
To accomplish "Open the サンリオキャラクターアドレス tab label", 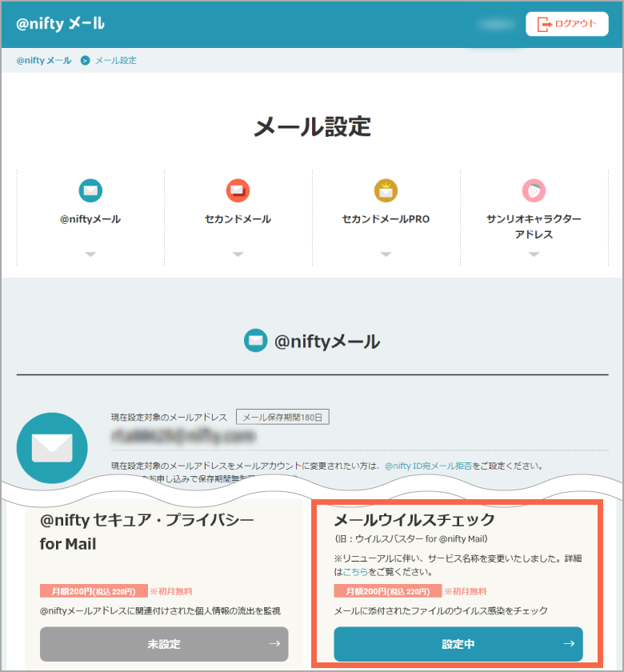I will click(x=534, y=226).
